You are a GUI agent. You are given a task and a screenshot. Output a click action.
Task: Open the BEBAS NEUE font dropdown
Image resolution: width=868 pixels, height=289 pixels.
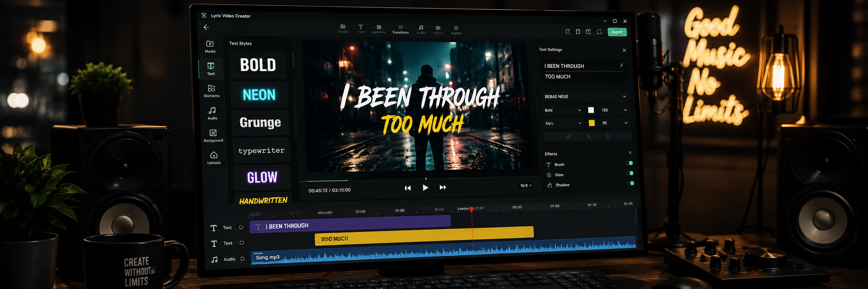click(585, 97)
